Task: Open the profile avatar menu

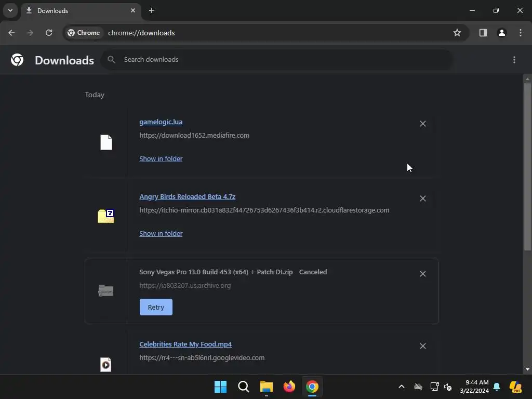Action: [x=502, y=33]
